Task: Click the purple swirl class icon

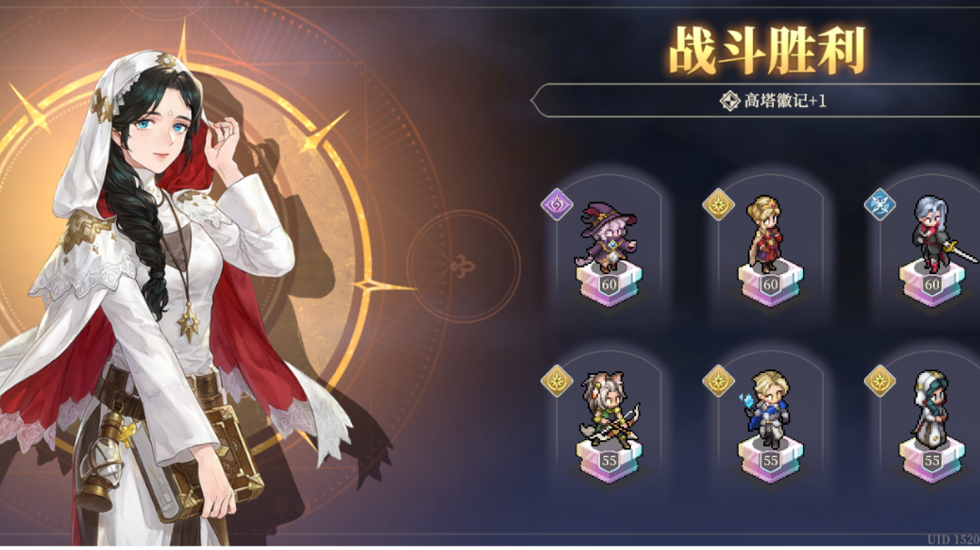Action: (x=557, y=203)
